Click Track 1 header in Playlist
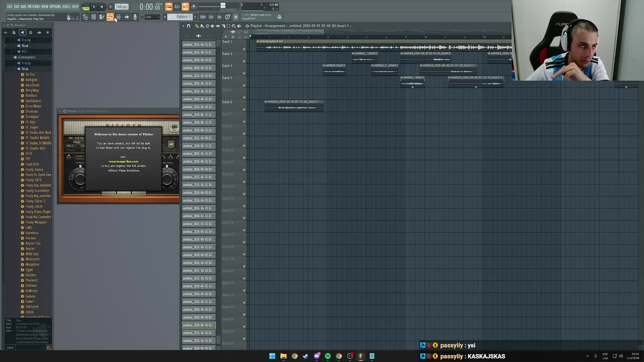 pos(233,45)
